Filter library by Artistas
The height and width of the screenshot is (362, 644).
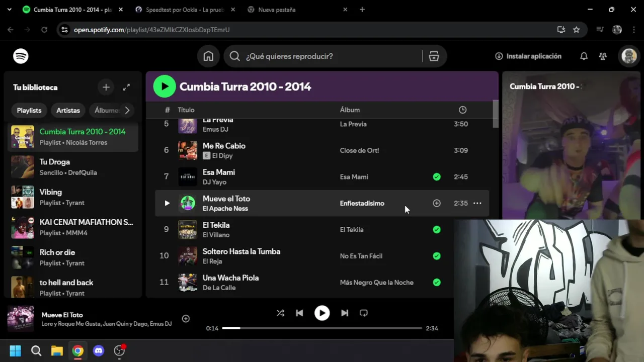click(x=68, y=110)
